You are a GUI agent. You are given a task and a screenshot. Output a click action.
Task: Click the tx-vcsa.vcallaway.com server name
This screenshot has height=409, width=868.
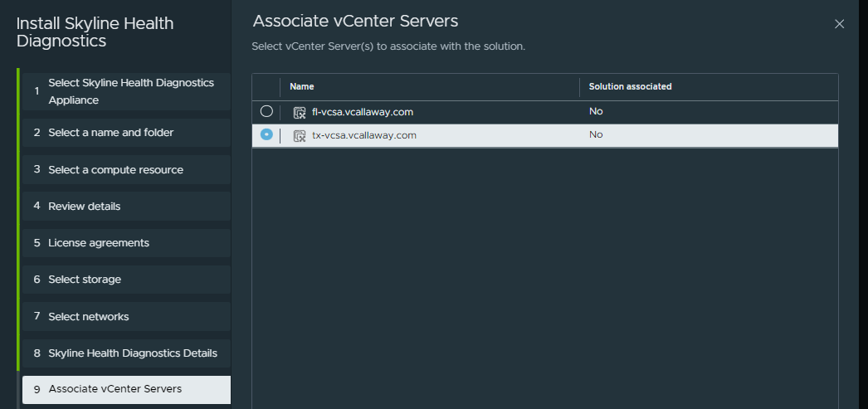point(364,135)
